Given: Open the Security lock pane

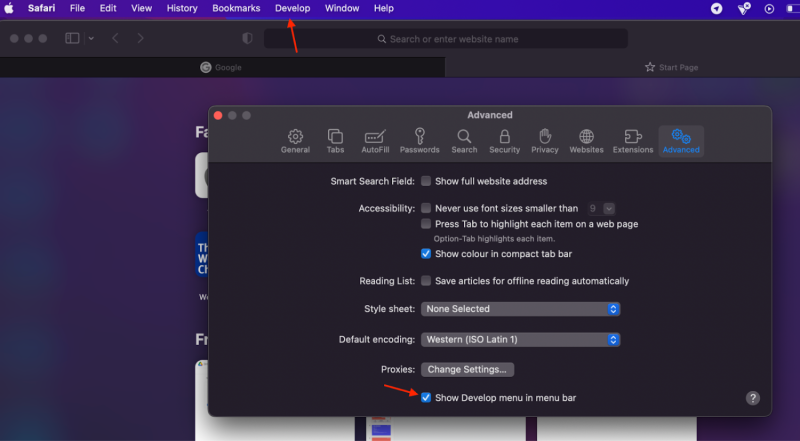Looking at the screenshot, I should tap(505, 141).
